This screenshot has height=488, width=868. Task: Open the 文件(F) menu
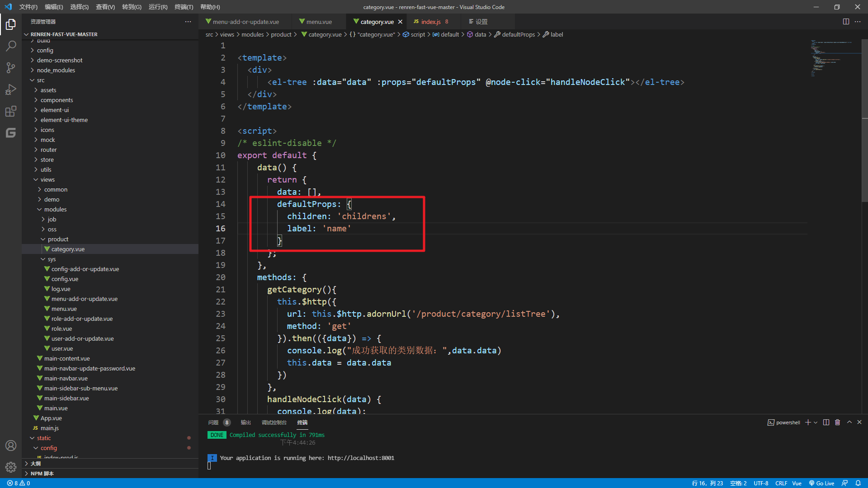click(28, 7)
